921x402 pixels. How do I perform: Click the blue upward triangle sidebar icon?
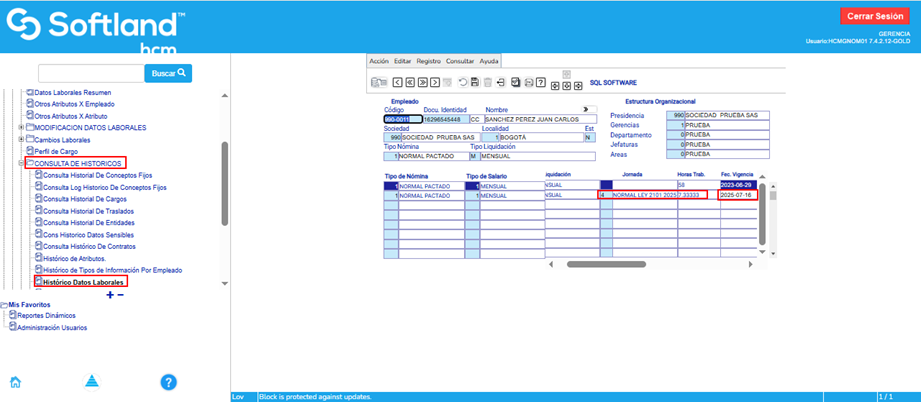coord(91,381)
